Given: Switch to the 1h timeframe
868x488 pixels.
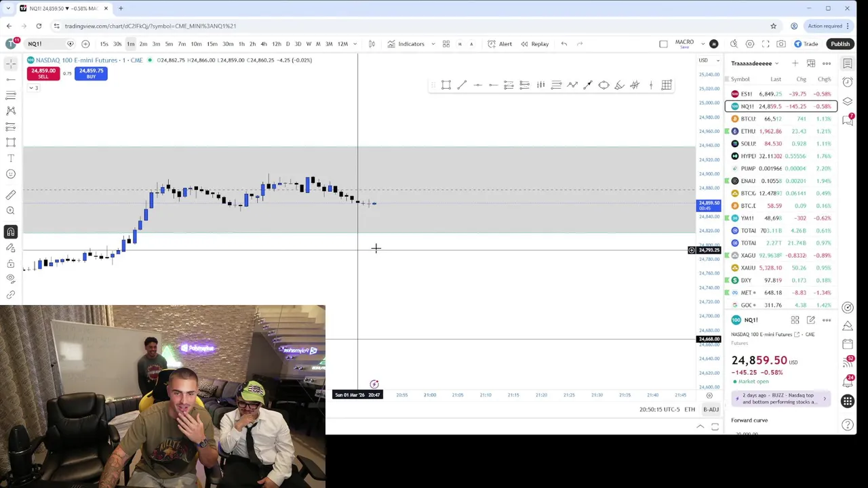Looking at the screenshot, I should click(241, 44).
